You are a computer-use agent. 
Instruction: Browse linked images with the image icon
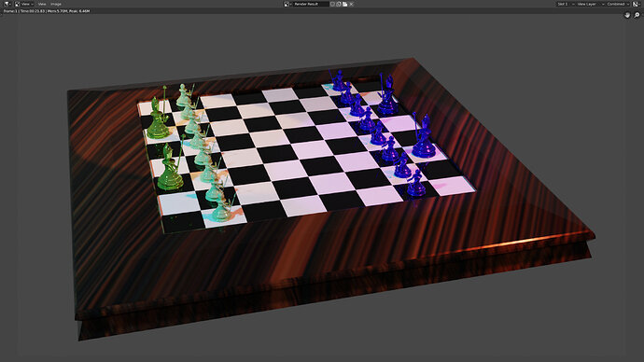[x=287, y=4]
